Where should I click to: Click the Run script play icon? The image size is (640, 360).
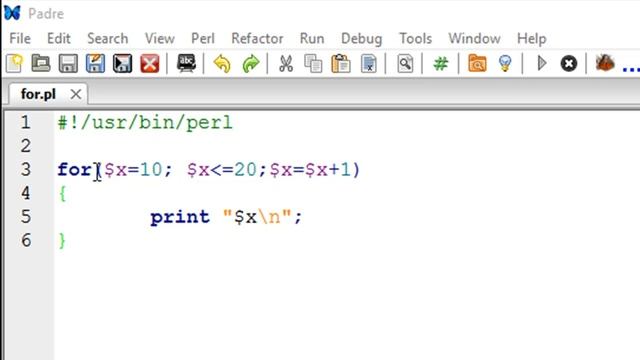(x=542, y=63)
